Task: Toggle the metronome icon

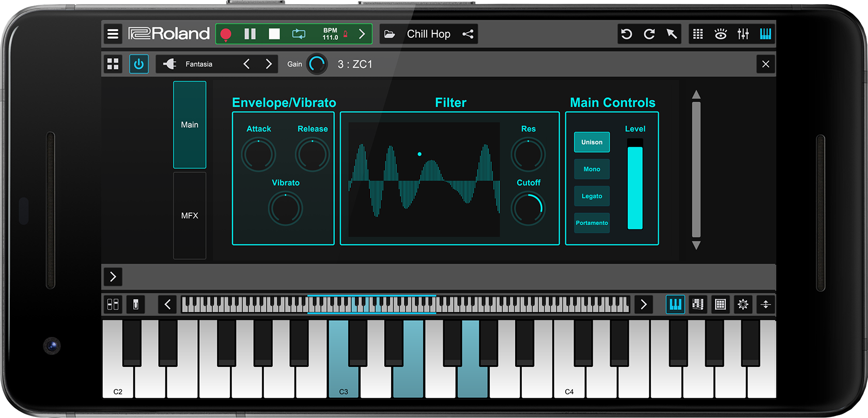Action: click(346, 34)
